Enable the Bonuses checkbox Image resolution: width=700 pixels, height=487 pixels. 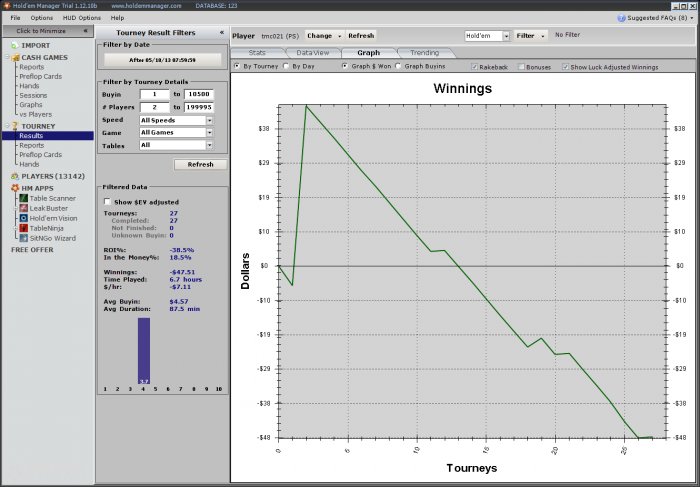click(x=520, y=66)
